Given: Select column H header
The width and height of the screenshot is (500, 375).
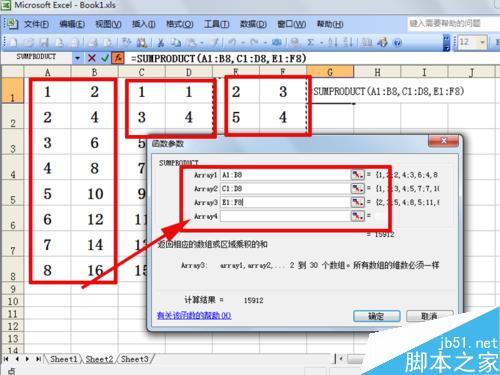Looking at the screenshot, I should [x=377, y=72].
